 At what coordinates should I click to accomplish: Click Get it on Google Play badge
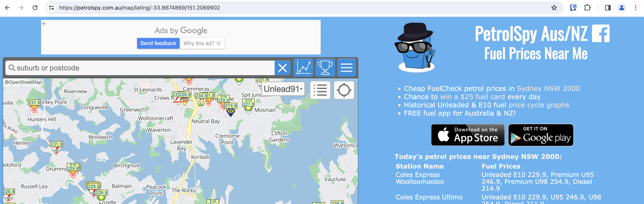click(x=541, y=135)
